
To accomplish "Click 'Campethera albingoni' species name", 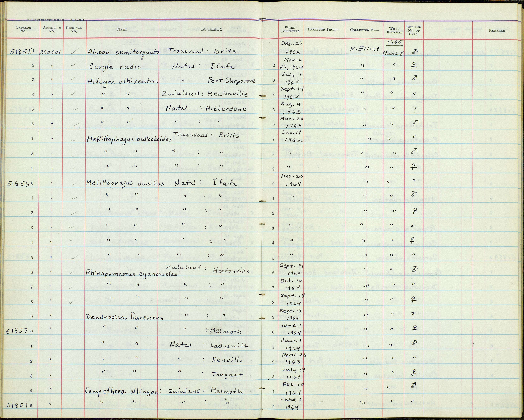I will 123,391.
